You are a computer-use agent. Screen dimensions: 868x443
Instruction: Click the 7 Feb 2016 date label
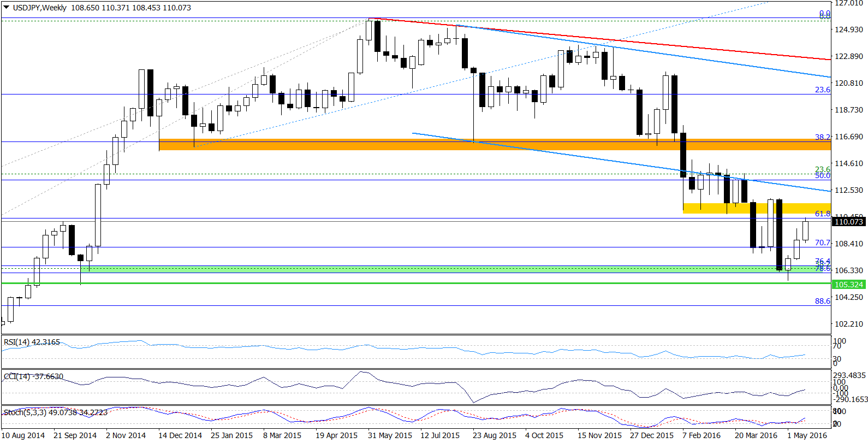tap(701, 435)
